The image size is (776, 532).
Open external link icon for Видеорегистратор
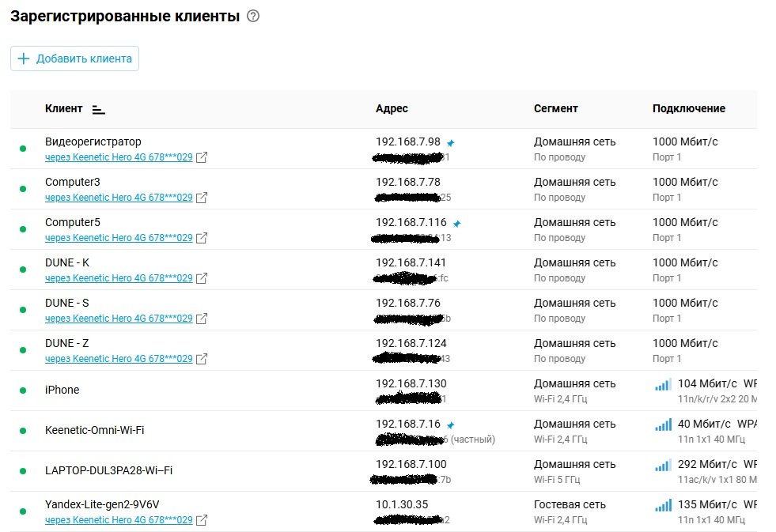202,157
